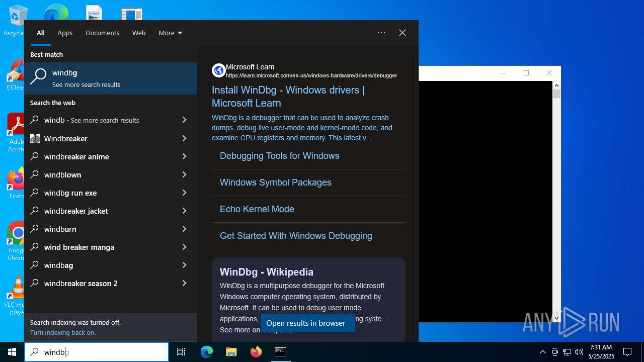Click the taskbar search box containing windbg

[97, 352]
